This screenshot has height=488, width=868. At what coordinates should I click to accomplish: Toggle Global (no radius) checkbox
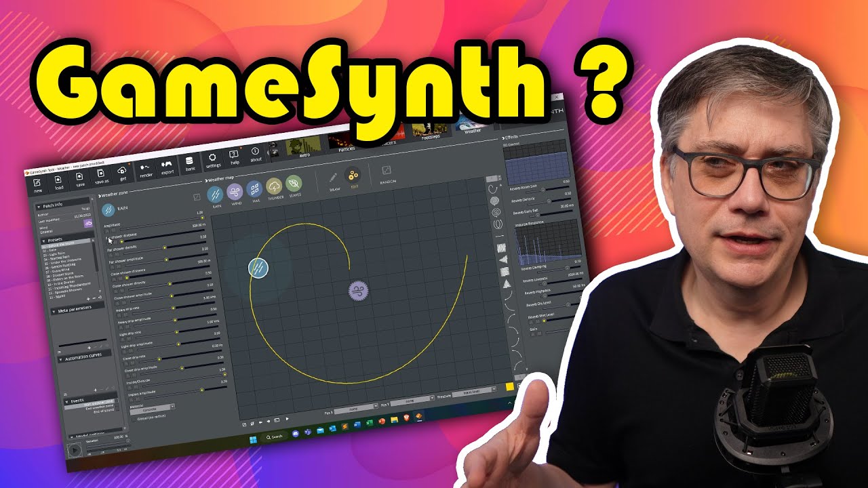tap(134, 420)
